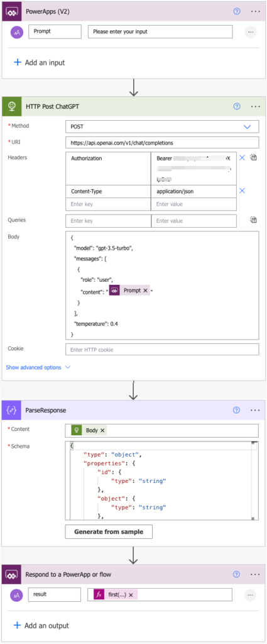
Task: Open the ParseResponse ellipsis menu
Action: [x=256, y=410]
